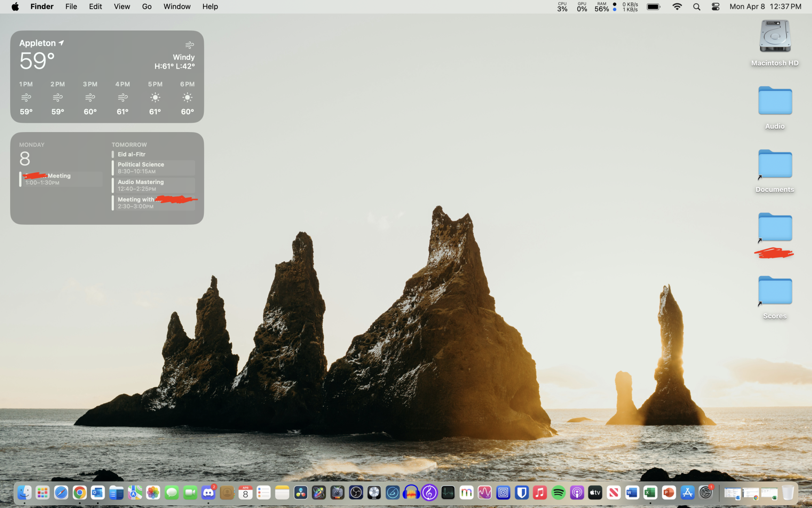This screenshot has width=812, height=508.
Task: Launch Microsoft Excel from the Dock
Action: pyautogui.click(x=650, y=493)
